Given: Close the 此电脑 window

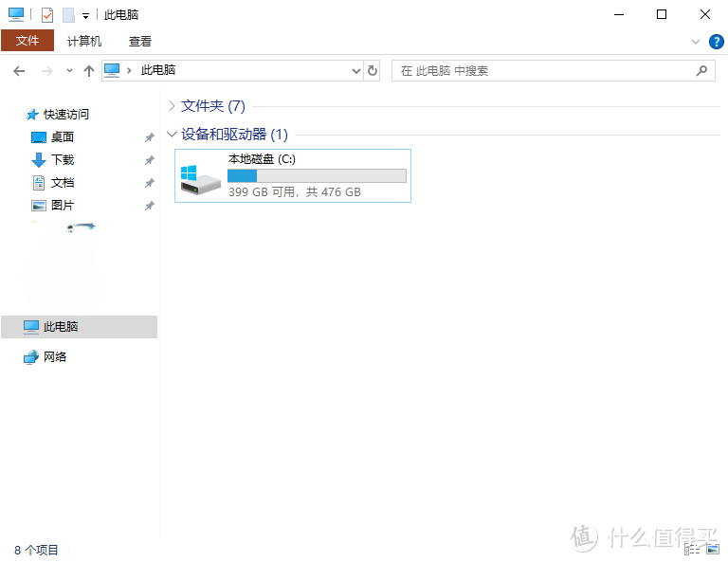Looking at the screenshot, I should click(705, 14).
